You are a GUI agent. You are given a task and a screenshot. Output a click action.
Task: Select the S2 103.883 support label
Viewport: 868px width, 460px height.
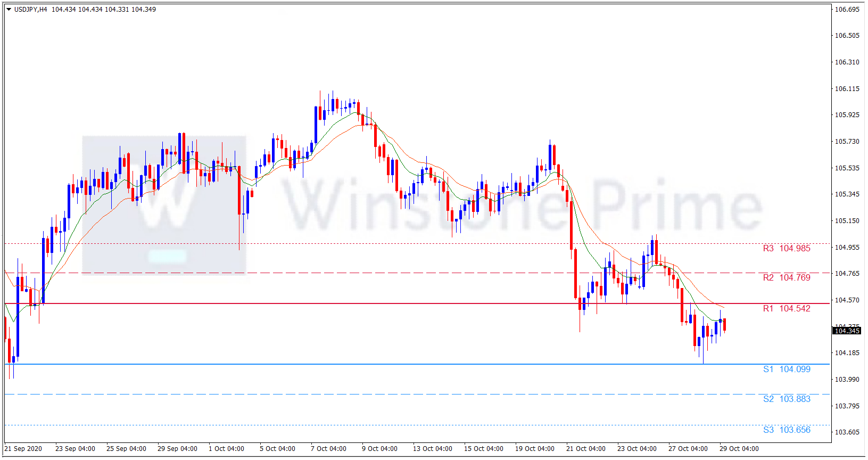tap(786, 399)
